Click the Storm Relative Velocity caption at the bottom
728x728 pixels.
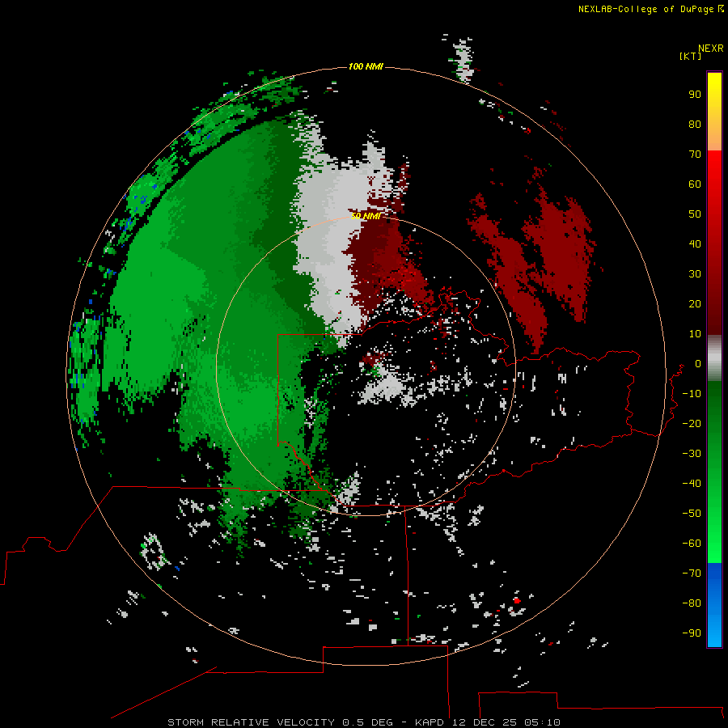363,722
